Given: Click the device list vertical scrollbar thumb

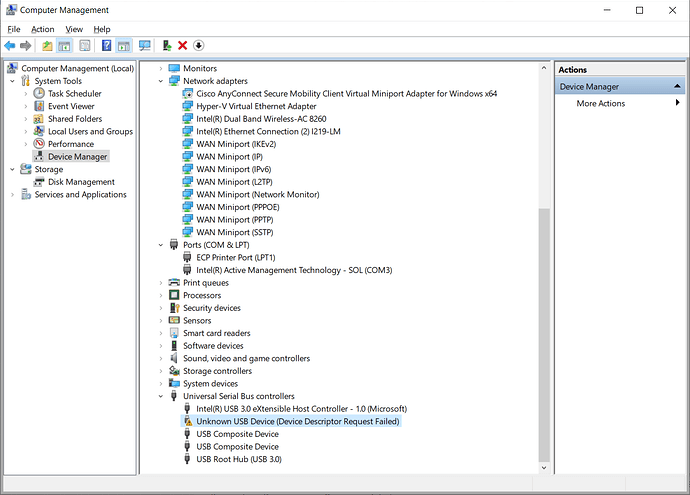Looking at the screenshot, I should tap(544, 334).
